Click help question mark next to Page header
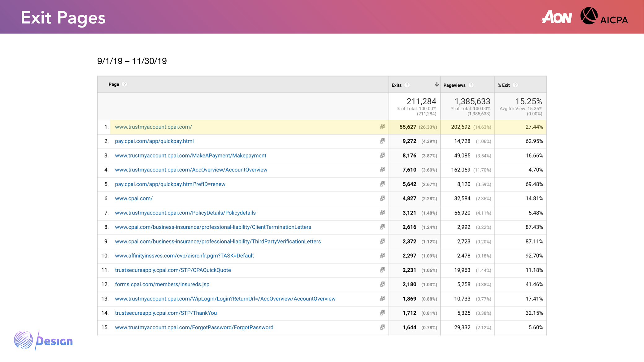 (x=124, y=84)
